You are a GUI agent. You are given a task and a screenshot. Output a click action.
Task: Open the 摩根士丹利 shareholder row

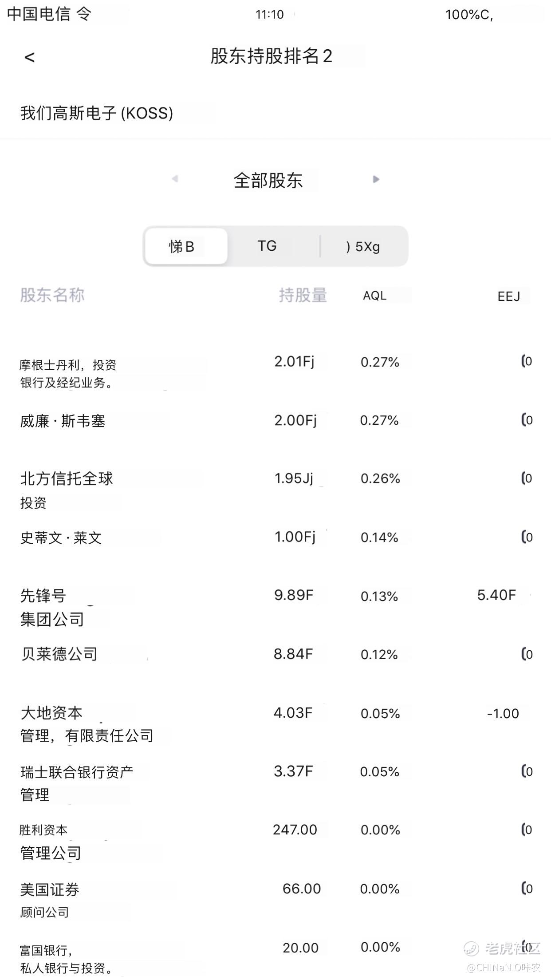(x=275, y=372)
